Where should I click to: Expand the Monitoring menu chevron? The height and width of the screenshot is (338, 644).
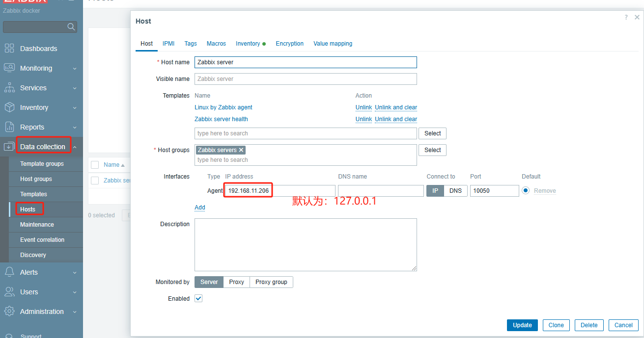click(x=75, y=69)
